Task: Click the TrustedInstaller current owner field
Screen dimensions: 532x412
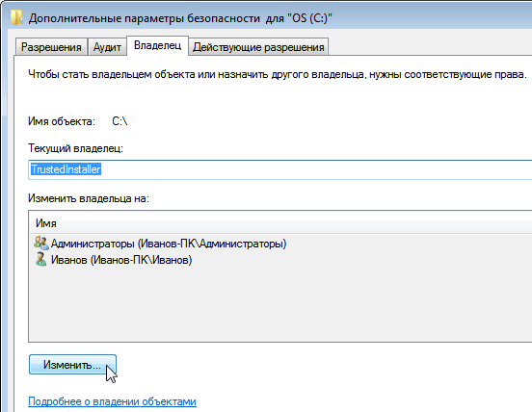Action: pyautogui.click(x=279, y=169)
